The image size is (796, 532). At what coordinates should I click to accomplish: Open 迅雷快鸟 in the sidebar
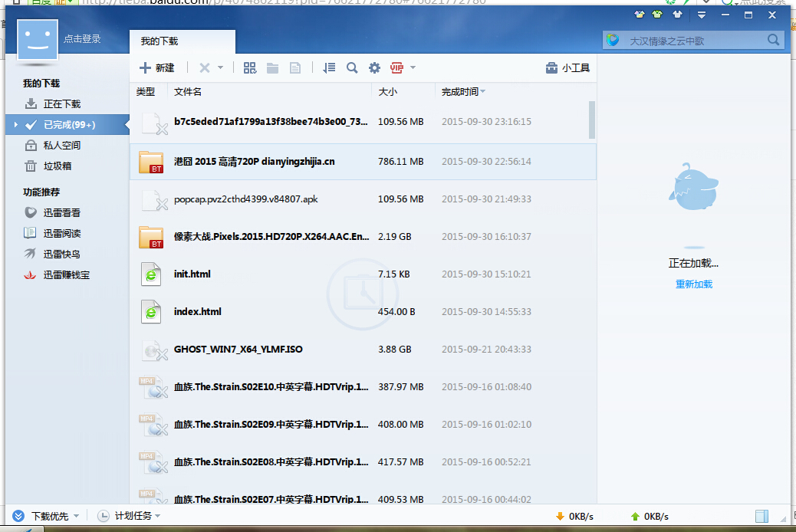tap(67, 254)
